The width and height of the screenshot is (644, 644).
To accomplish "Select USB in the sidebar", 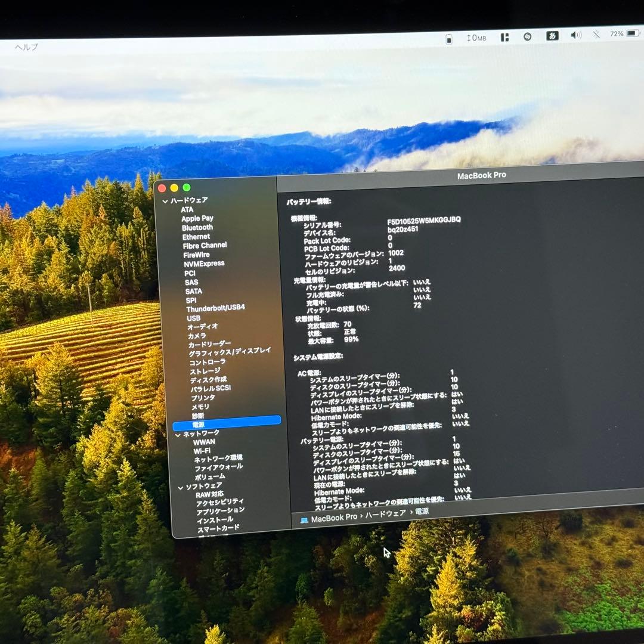I will click(x=194, y=318).
